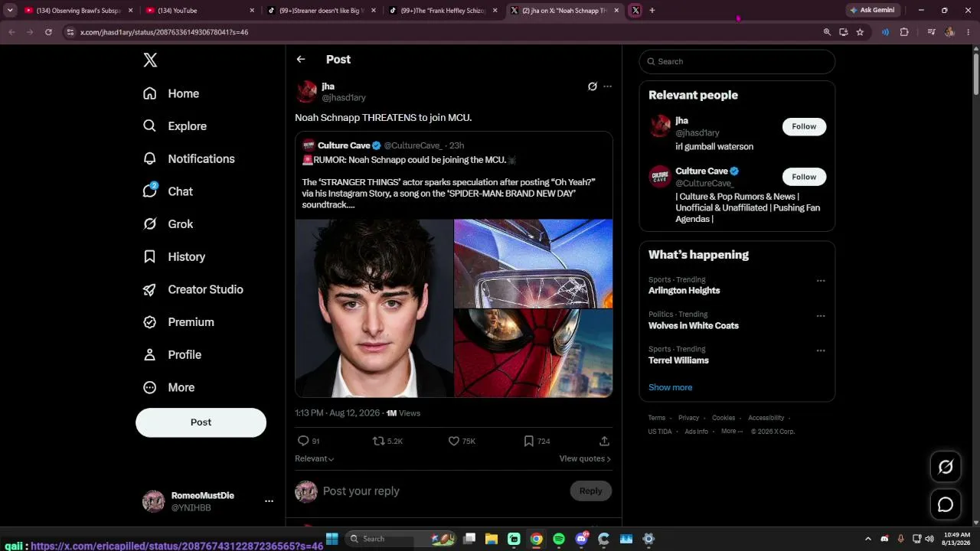Go to Home in the sidebar
This screenshot has height=551, width=980.
click(171, 93)
